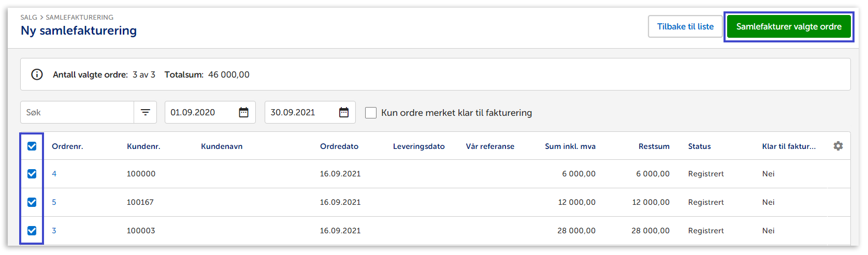Click Tilbake til liste button
Screen dimensions: 868x255
pos(685,26)
